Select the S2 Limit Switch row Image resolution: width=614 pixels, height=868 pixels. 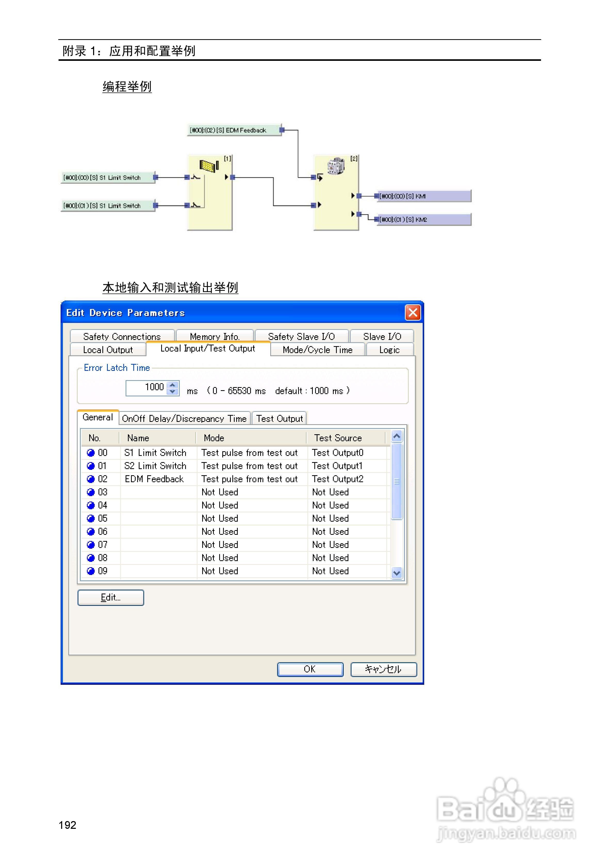pos(155,466)
